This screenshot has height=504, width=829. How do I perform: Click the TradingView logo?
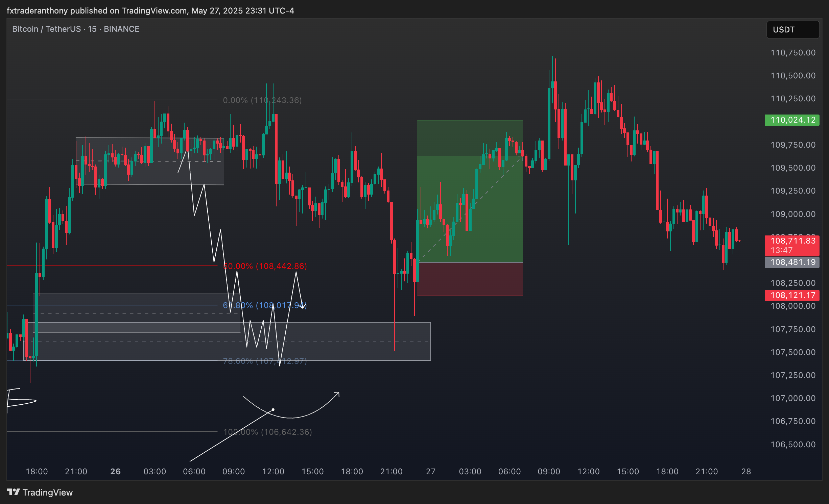pyautogui.click(x=40, y=492)
